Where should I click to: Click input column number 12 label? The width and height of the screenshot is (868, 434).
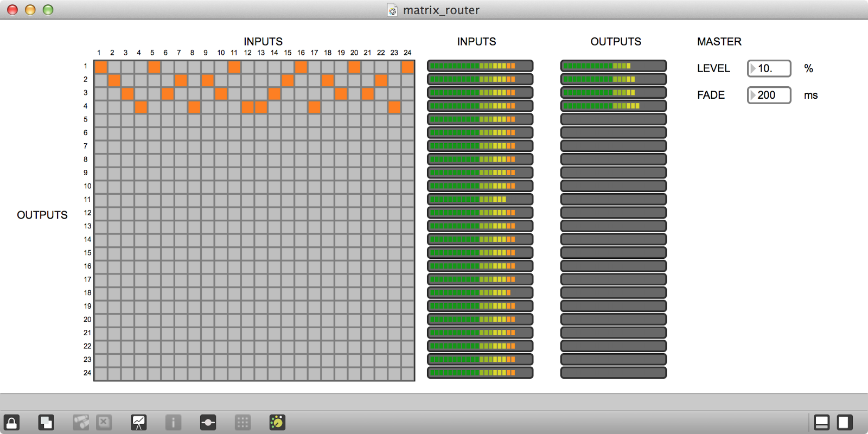[247, 53]
